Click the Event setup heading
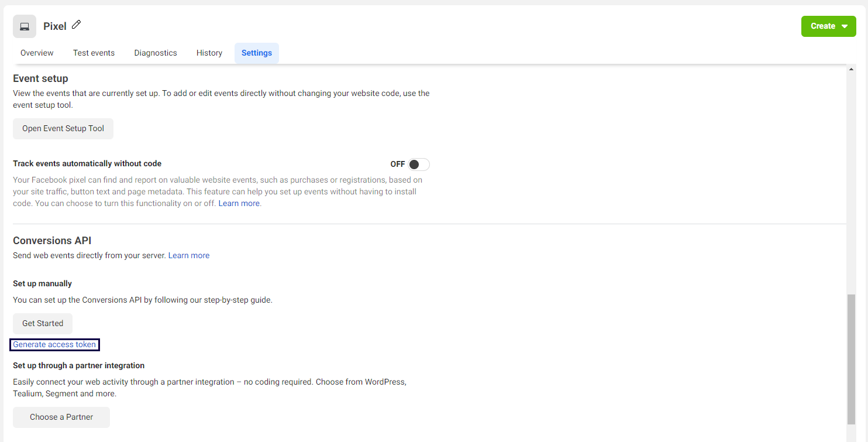 40,78
